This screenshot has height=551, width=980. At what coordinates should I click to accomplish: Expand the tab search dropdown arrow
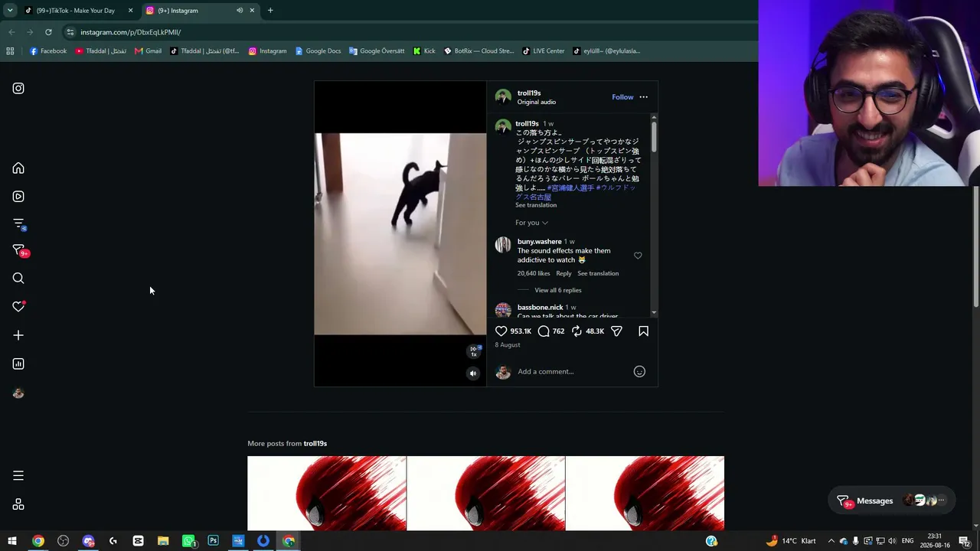[10, 11]
